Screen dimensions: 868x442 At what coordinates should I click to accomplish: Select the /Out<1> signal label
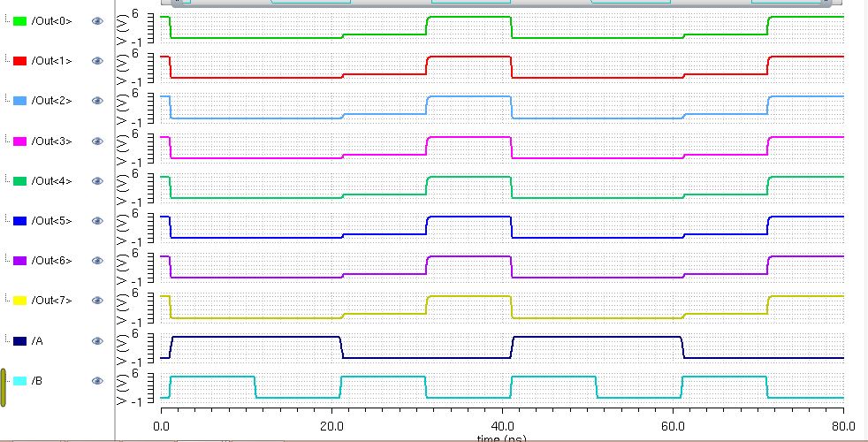click(51, 61)
